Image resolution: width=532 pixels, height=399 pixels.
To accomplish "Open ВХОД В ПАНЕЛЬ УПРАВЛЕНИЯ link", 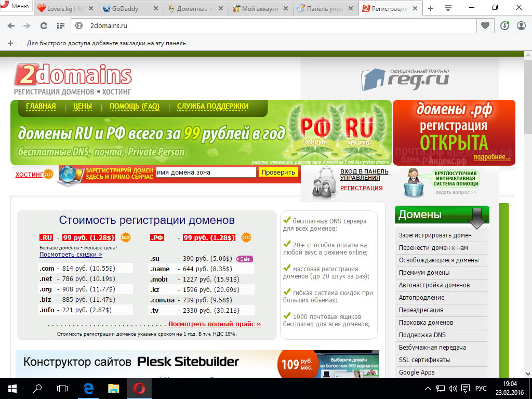I will 364,175.
